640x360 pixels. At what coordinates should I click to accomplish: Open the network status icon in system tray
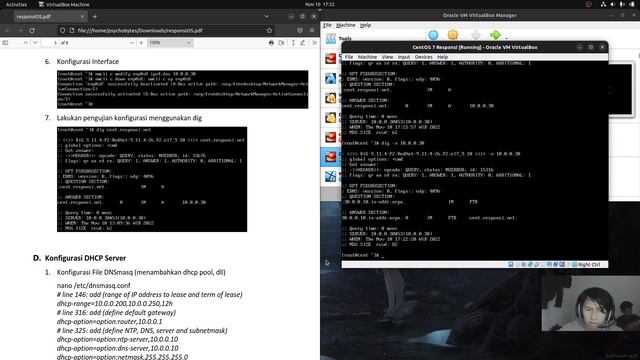point(603,4)
